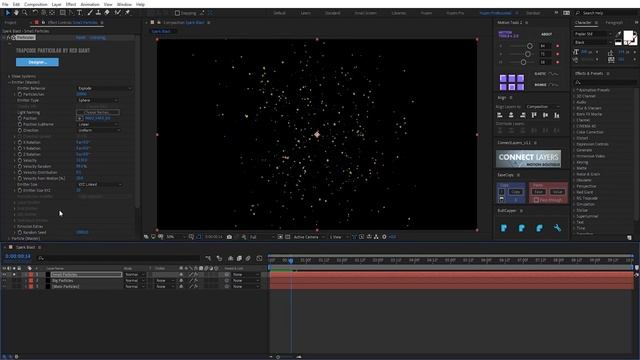Adjust the bottom Motion Tools slider

(x=523, y=62)
